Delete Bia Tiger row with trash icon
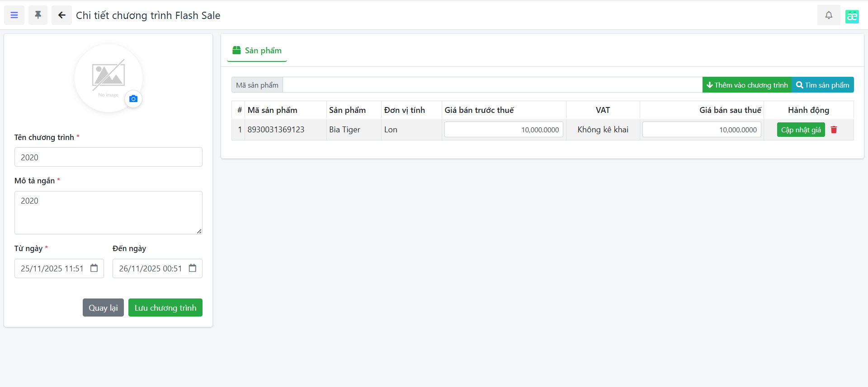 (x=834, y=130)
